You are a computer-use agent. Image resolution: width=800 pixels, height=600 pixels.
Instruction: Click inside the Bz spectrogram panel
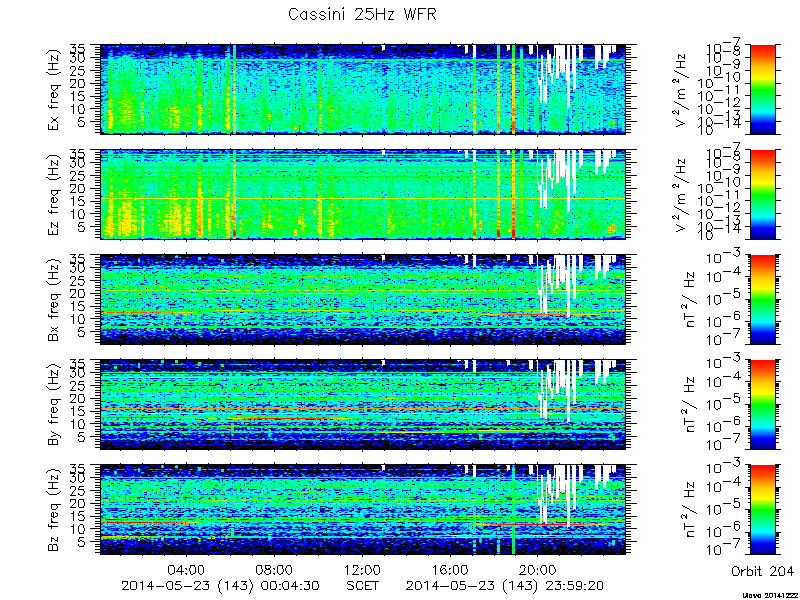[x=363, y=510]
